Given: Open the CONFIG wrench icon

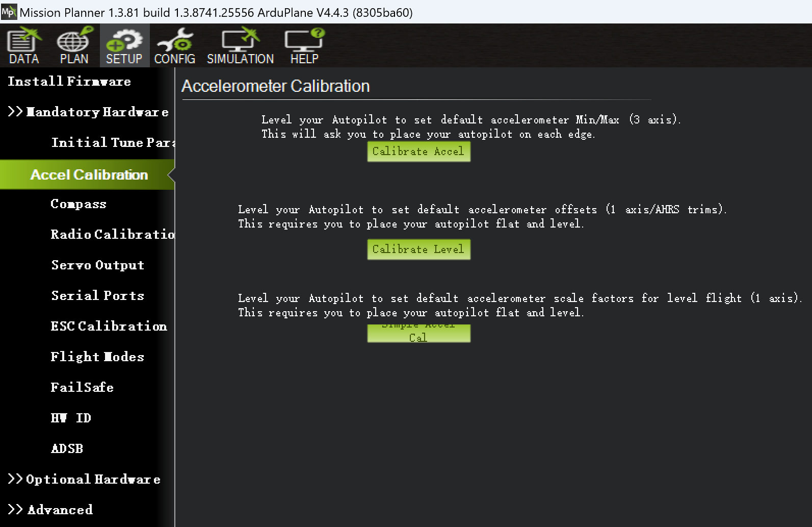Looking at the screenshot, I should tap(174, 46).
